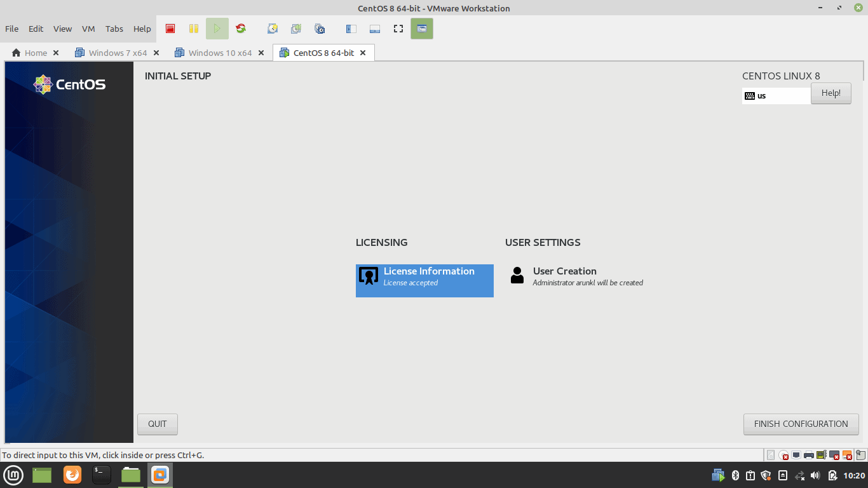Click the restart VM arrows icon
This screenshot has height=488, width=868.
(x=241, y=29)
